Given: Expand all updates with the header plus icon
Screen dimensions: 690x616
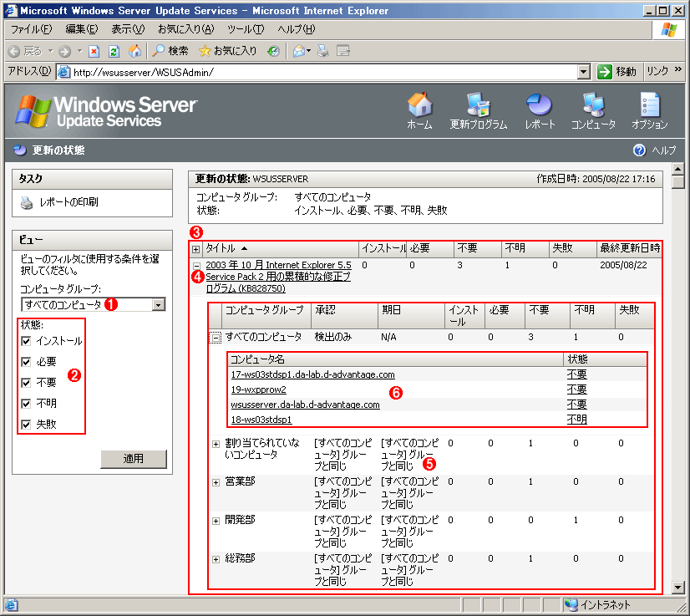Looking at the screenshot, I should click(x=196, y=249).
